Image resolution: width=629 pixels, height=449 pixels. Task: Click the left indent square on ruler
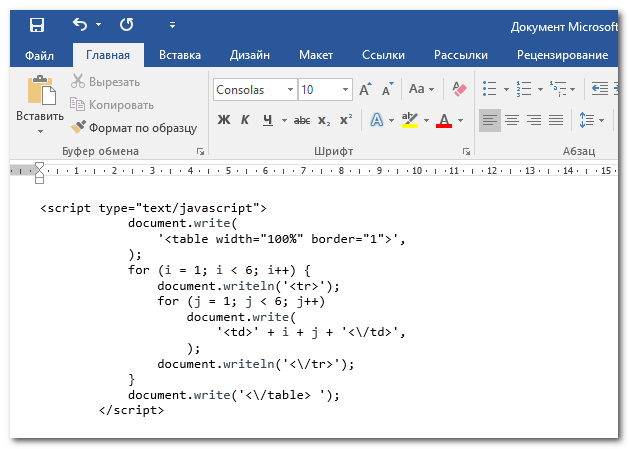[x=39, y=181]
